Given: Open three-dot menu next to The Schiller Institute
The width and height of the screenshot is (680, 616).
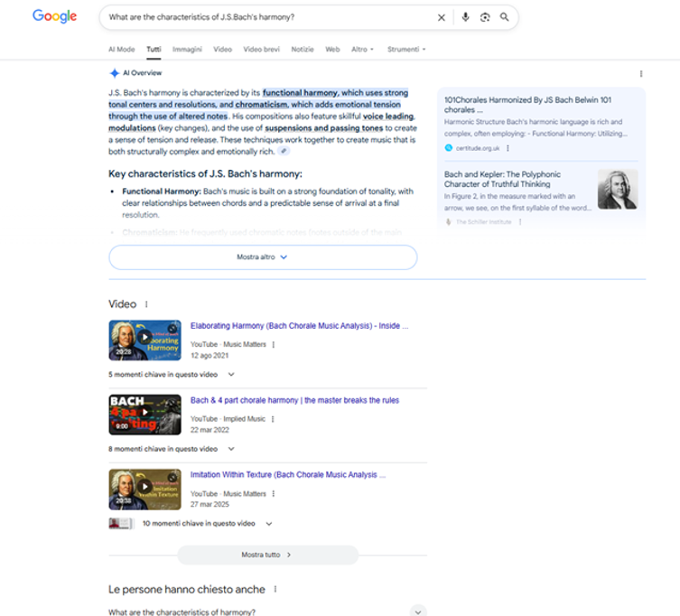Looking at the screenshot, I should tap(520, 222).
